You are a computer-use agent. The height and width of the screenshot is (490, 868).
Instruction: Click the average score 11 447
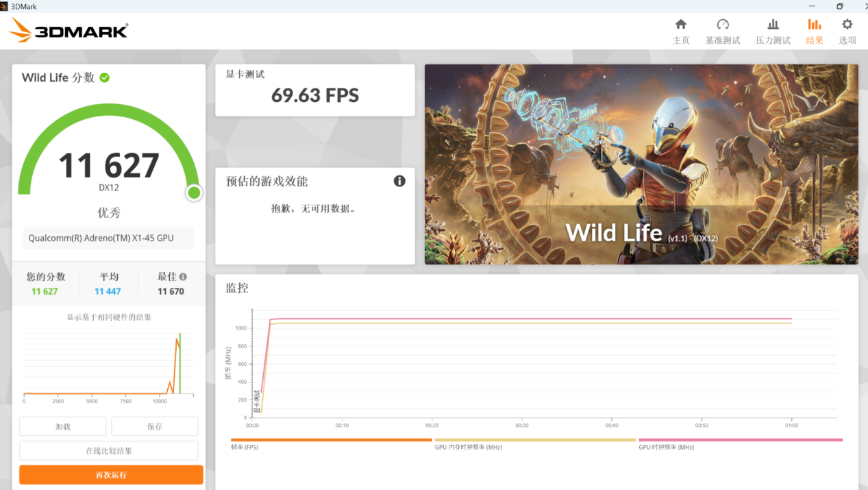[108, 291]
